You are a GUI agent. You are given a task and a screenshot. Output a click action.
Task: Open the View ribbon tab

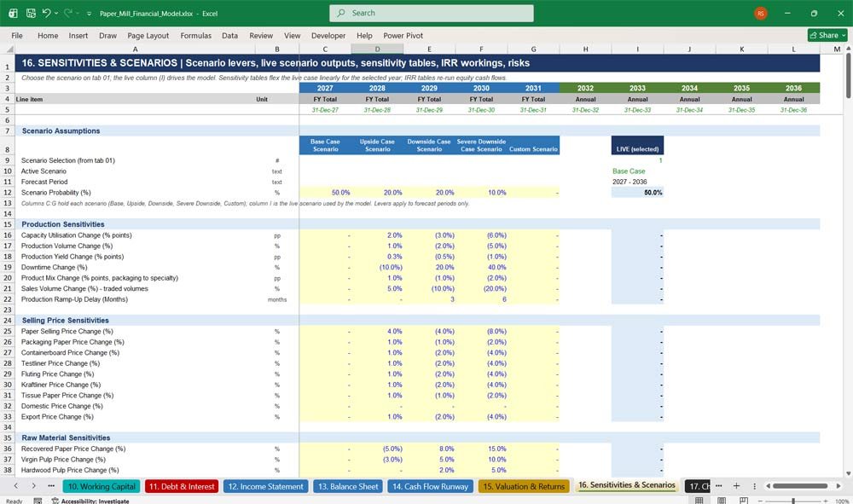(292, 35)
